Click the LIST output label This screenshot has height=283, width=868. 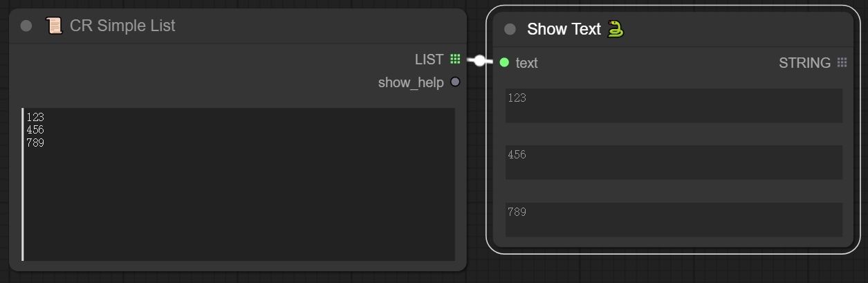tap(429, 60)
